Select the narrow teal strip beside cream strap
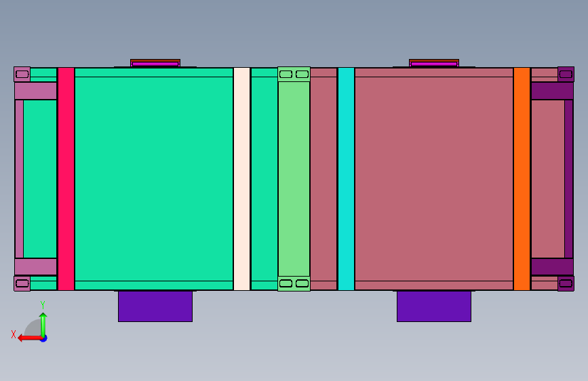Image resolution: width=588 pixels, height=381 pixels. (x=264, y=179)
